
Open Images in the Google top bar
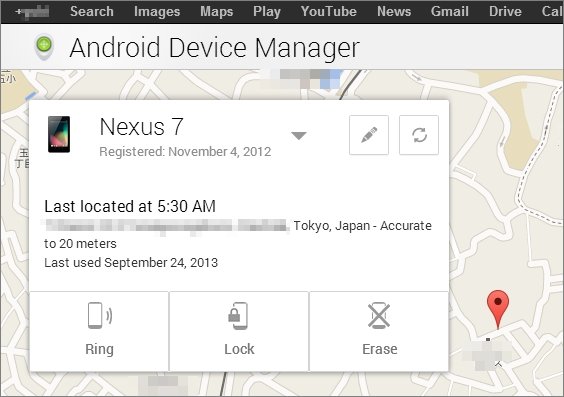click(x=157, y=12)
